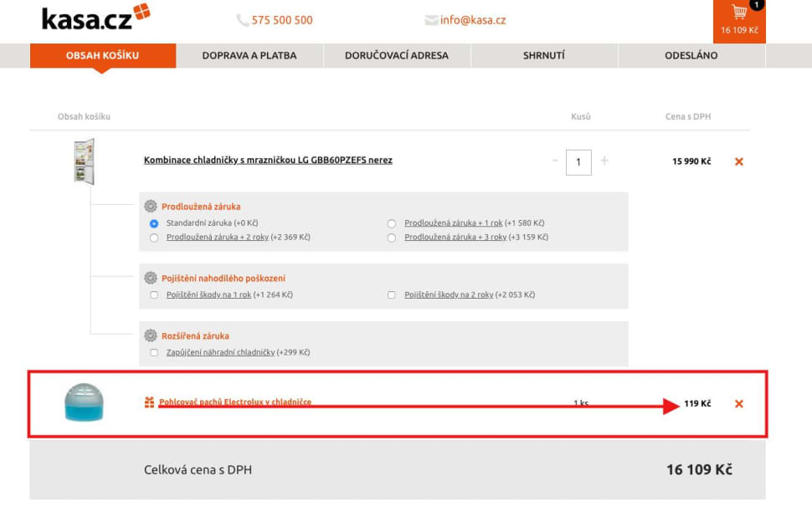The width and height of the screenshot is (812, 512).
Task: Click phone number 575 500 500
Action: coord(282,20)
